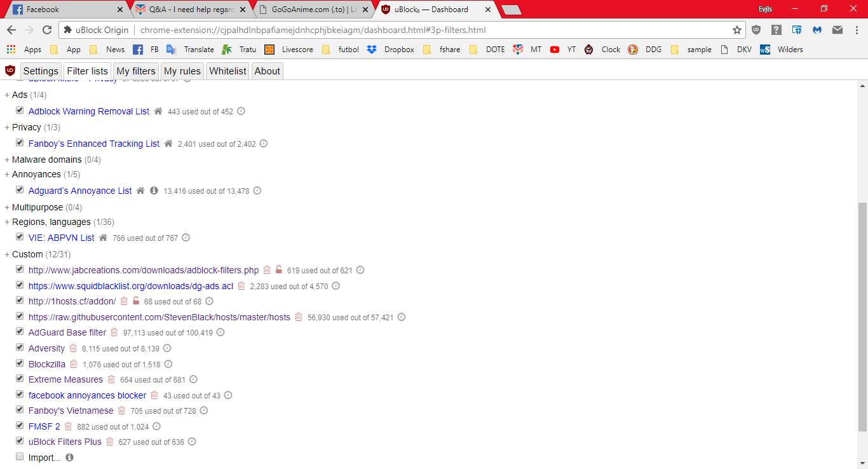This screenshot has width=868, height=469.
Task: Open the About tab
Action: coord(267,71)
